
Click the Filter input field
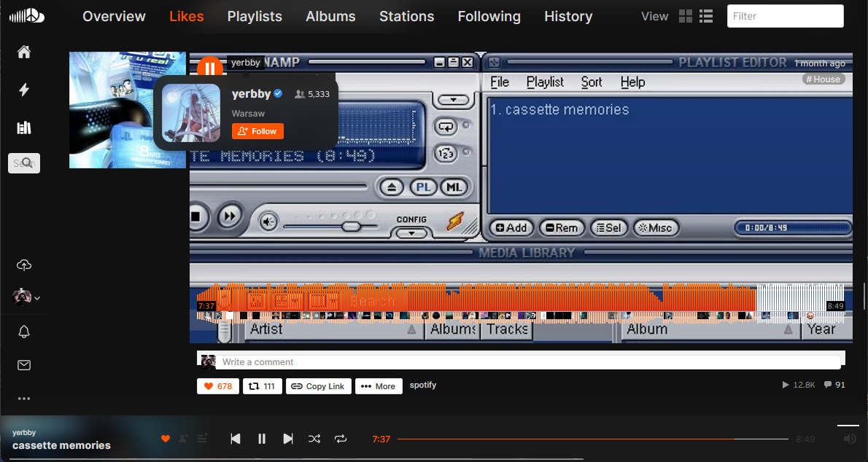[785, 16]
